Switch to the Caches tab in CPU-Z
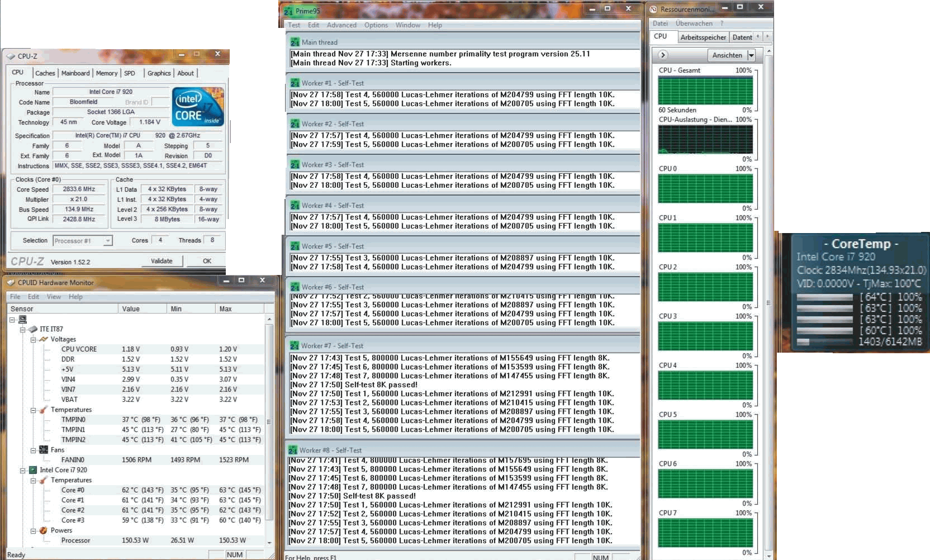Screen dimensions: 930x560 45,73
